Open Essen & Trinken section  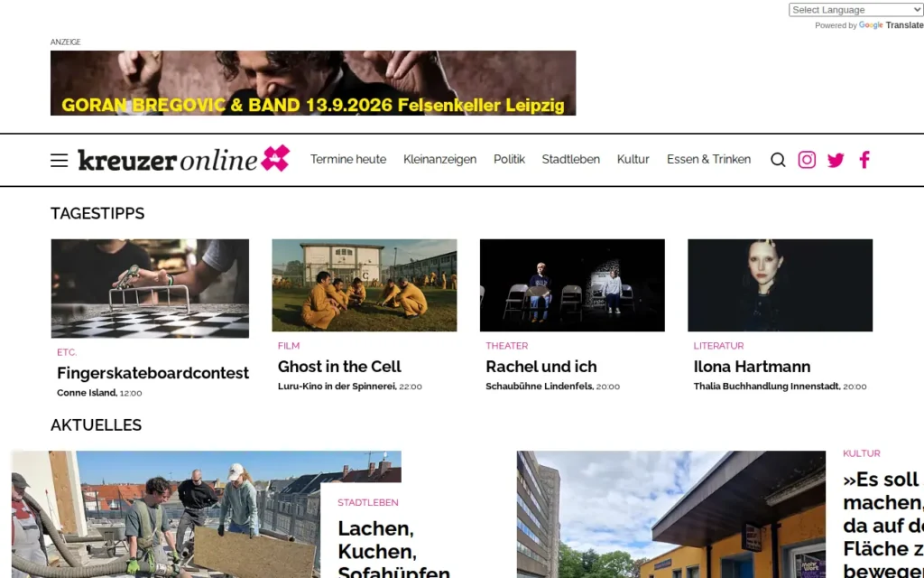click(709, 159)
